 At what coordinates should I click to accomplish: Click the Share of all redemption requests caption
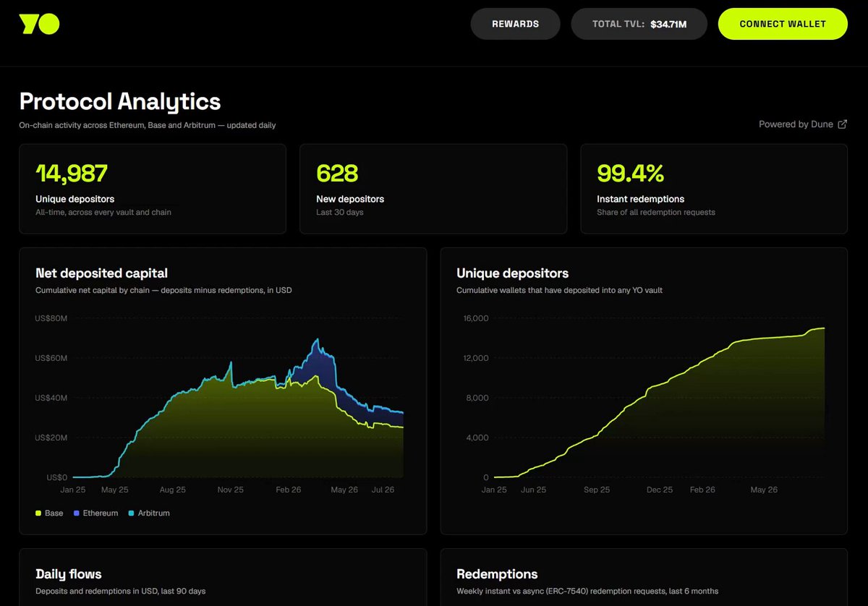[656, 213]
